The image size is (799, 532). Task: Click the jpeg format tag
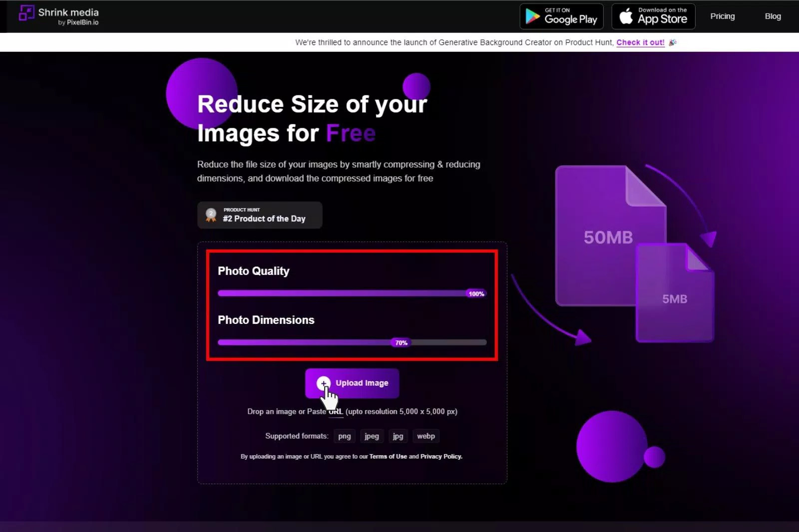click(x=372, y=436)
